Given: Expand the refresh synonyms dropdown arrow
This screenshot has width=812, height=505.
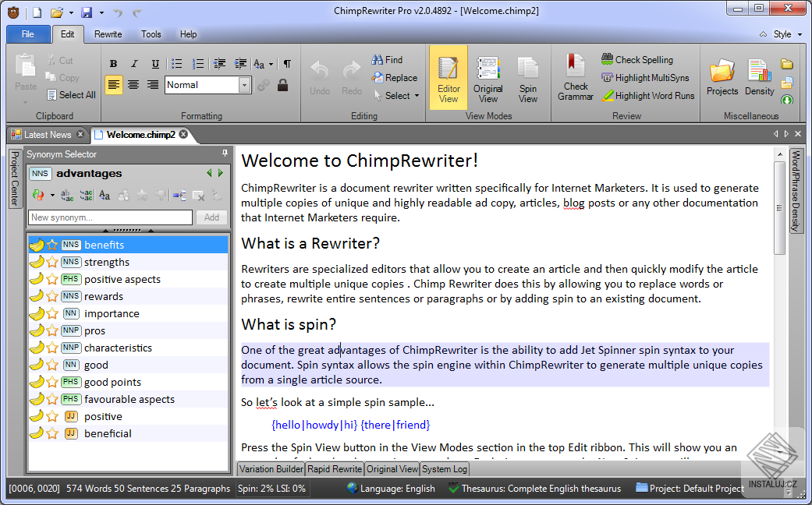Looking at the screenshot, I should point(52,196).
